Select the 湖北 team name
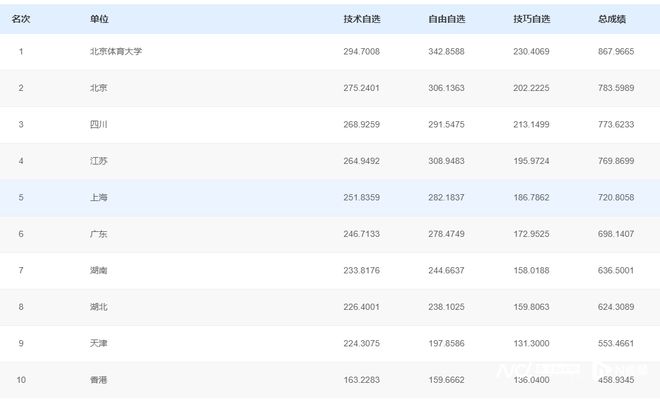The height and width of the screenshot is (402, 660). [x=99, y=307]
